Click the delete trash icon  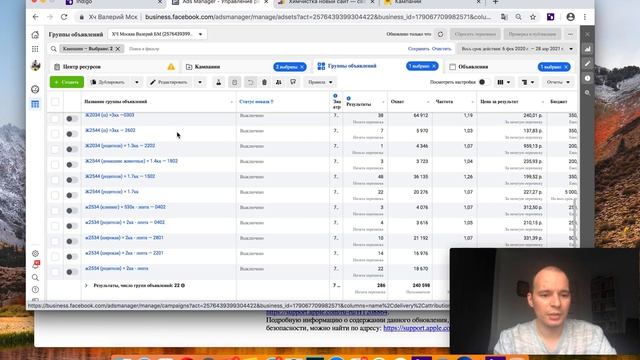264,82
